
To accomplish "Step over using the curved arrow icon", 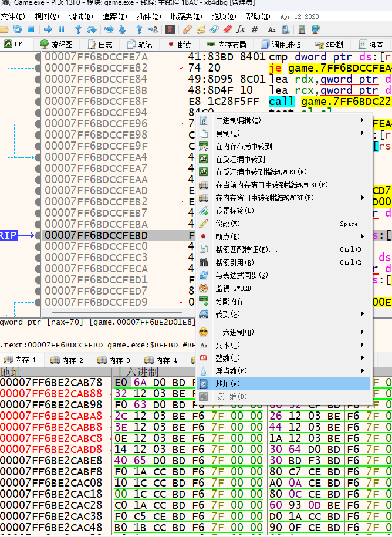I will pos(92,29).
